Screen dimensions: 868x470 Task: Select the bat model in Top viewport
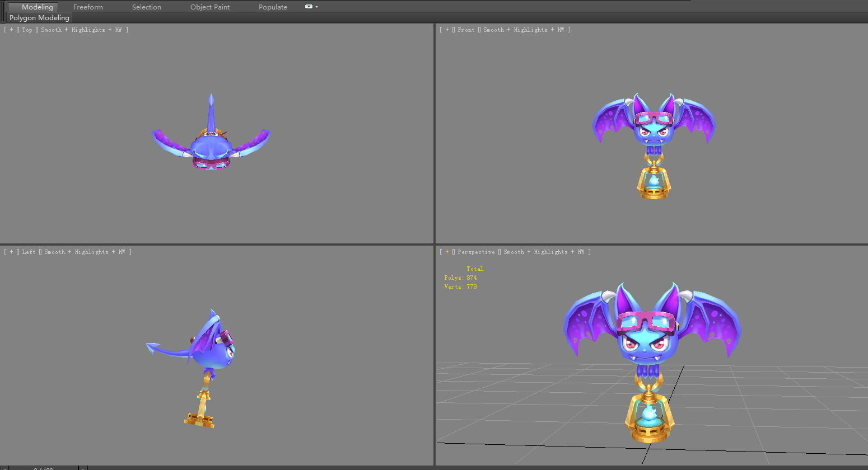click(x=211, y=147)
